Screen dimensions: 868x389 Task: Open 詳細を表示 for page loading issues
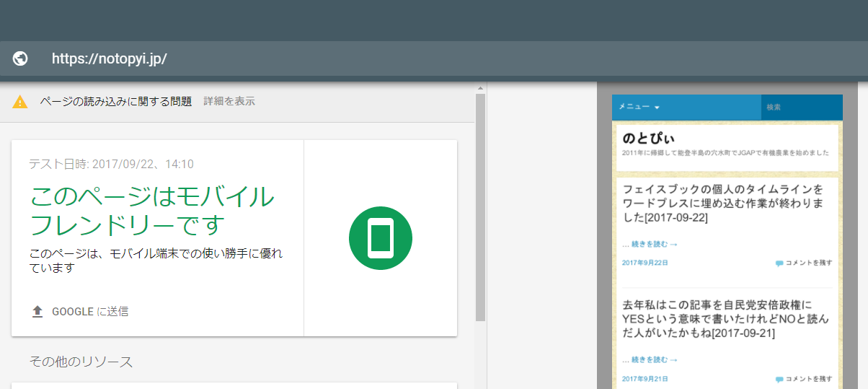pos(229,101)
